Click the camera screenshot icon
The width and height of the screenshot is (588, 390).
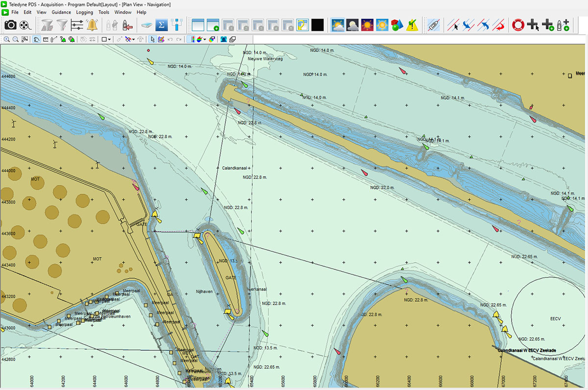(x=10, y=25)
